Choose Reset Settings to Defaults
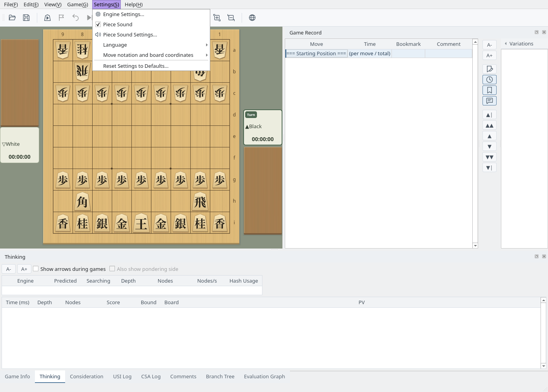Viewport: 548px width, 392px height. coord(151,66)
